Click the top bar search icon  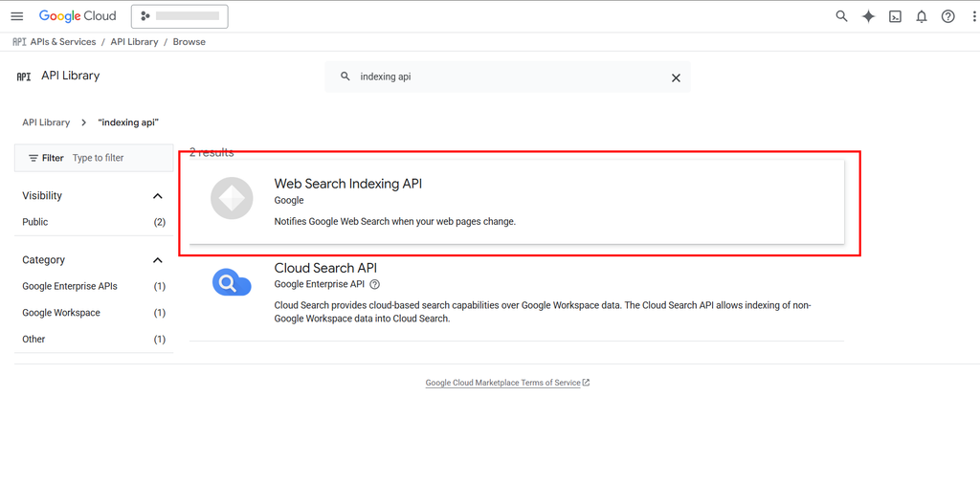[x=842, y=16]
